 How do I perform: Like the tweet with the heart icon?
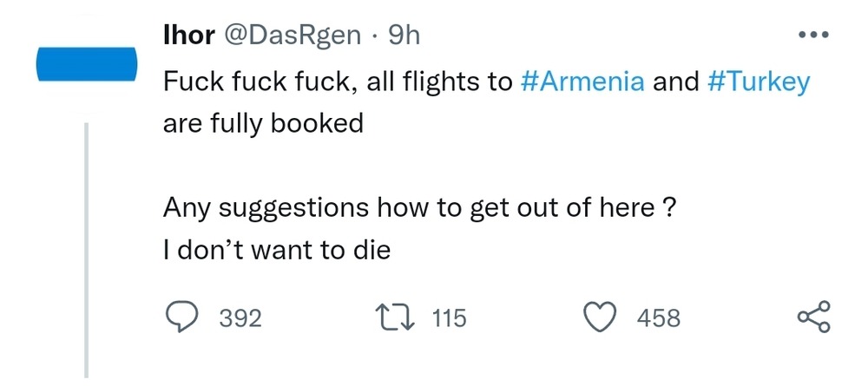600,318
